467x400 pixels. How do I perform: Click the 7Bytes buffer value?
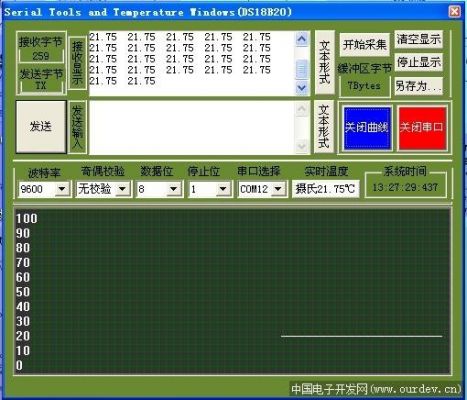364,86
